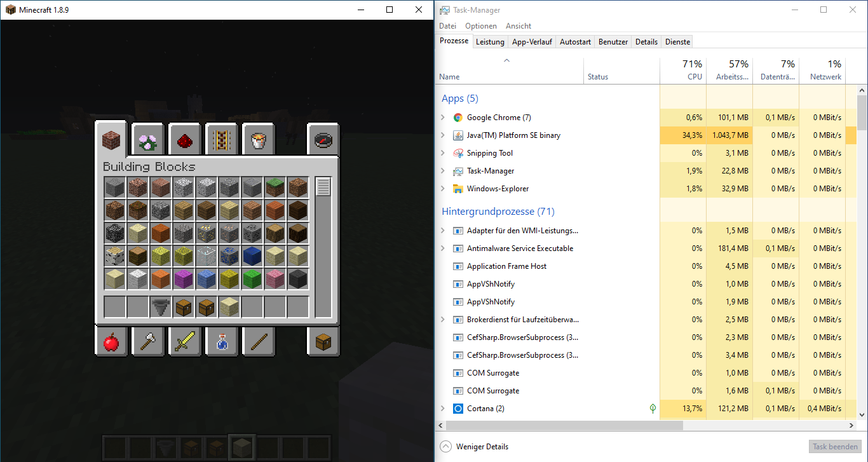Expand the Snipping Tool process entry
Image resolution: width=868 pixels, height=462 pixels.
[443, 153]
